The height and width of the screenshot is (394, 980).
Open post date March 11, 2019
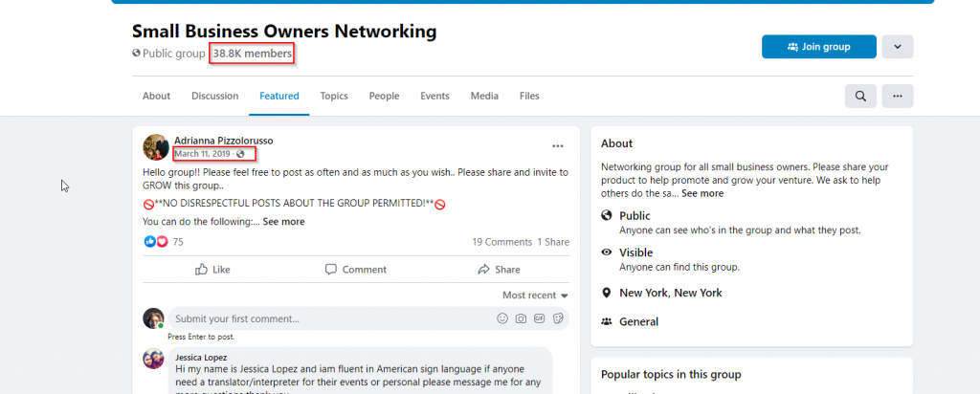pos(202,154)
